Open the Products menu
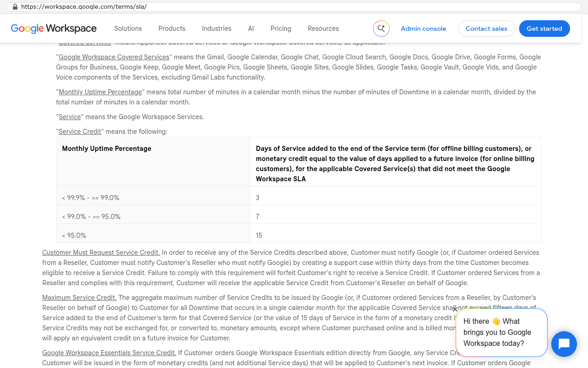The image size is (588, 368). 172,29
